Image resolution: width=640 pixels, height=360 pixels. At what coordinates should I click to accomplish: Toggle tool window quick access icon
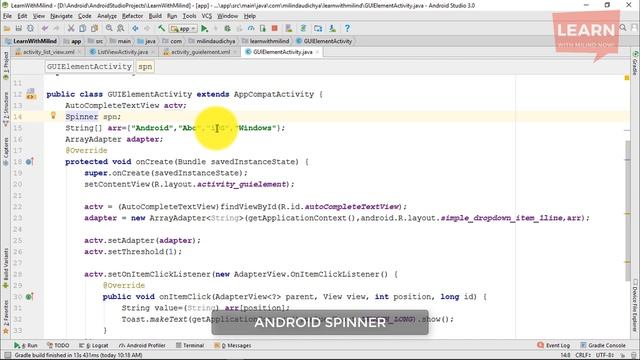[7, 355]
